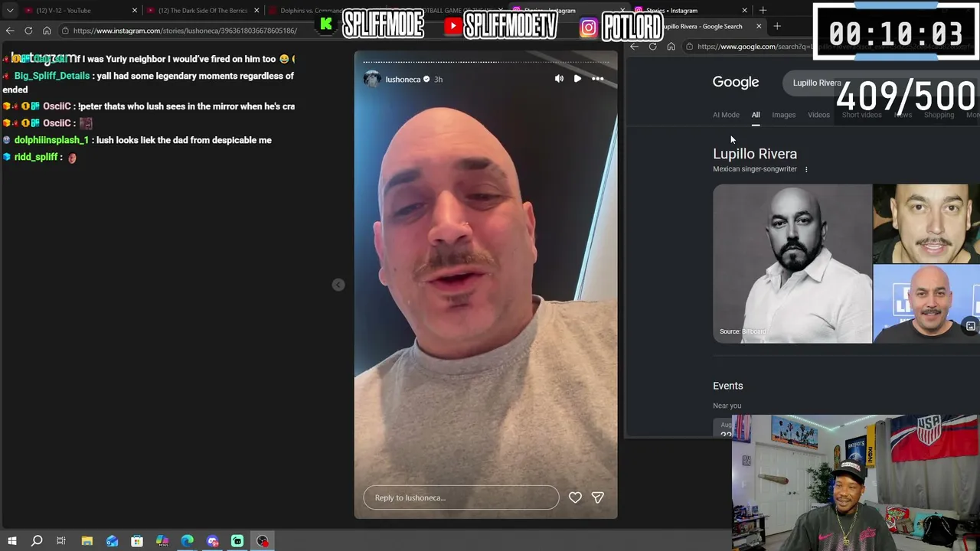
Task: Open the Images results tab
Action: (783, 115)
